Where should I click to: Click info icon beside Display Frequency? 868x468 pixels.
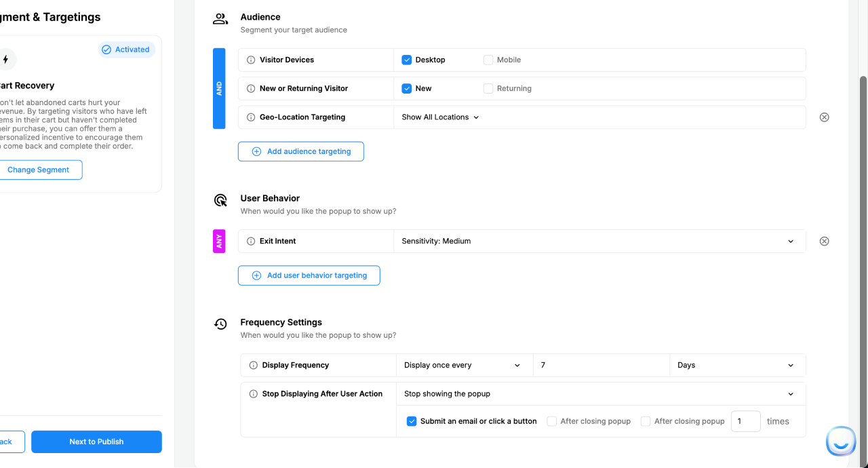[x=254, y=365]
